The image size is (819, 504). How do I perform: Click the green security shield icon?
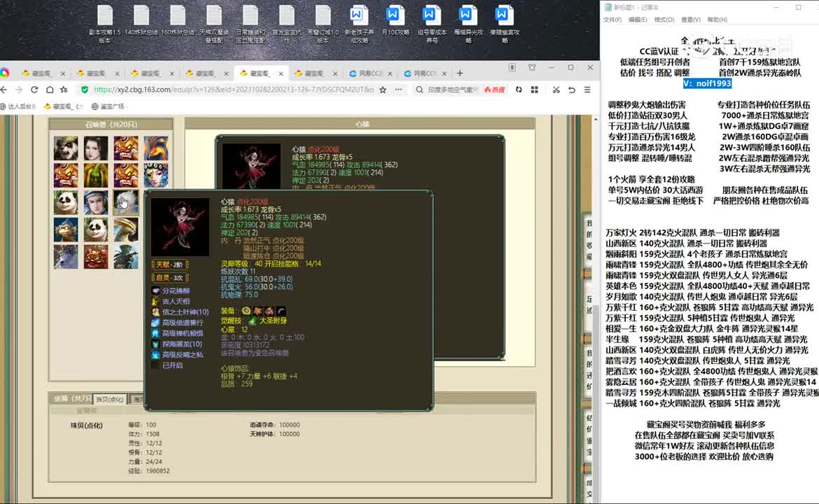point(85,90)
